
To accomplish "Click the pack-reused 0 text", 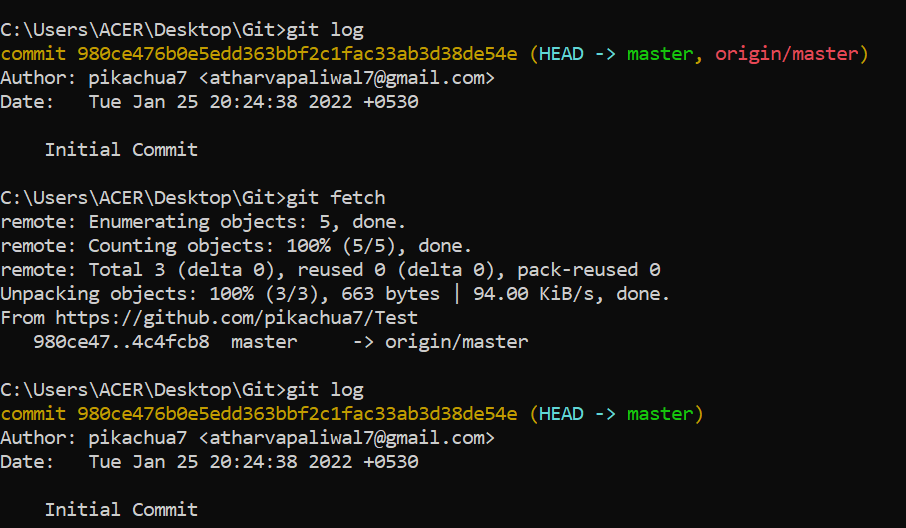I will (594, 270).
